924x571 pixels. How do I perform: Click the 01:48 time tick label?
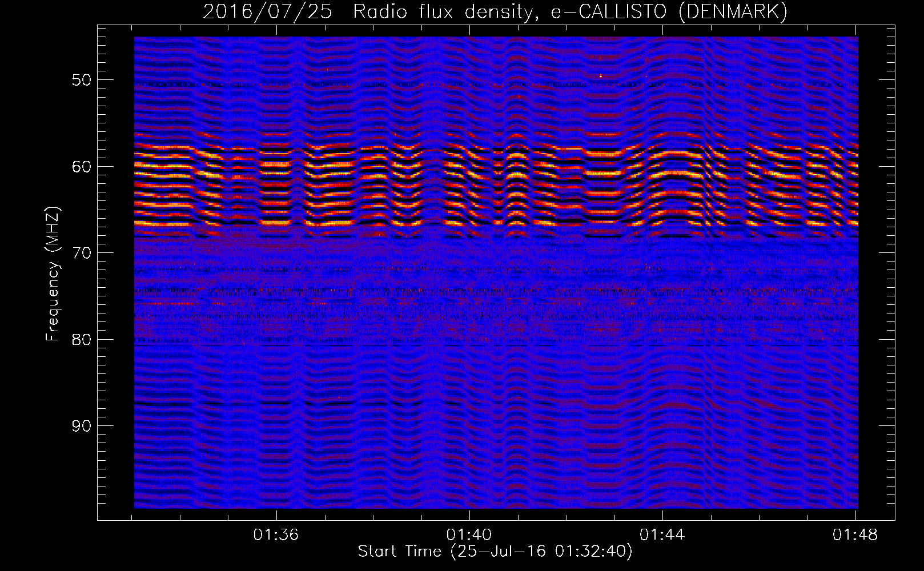tap(855, 535)
